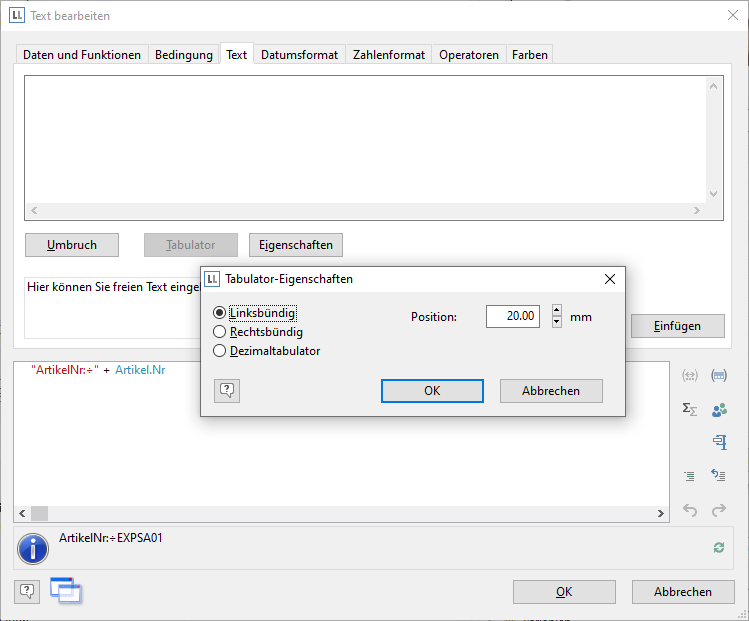Click the blue paint-roller format icon
Image resolution: width=749 pixels, height=621 pixels.
(718, 442)
